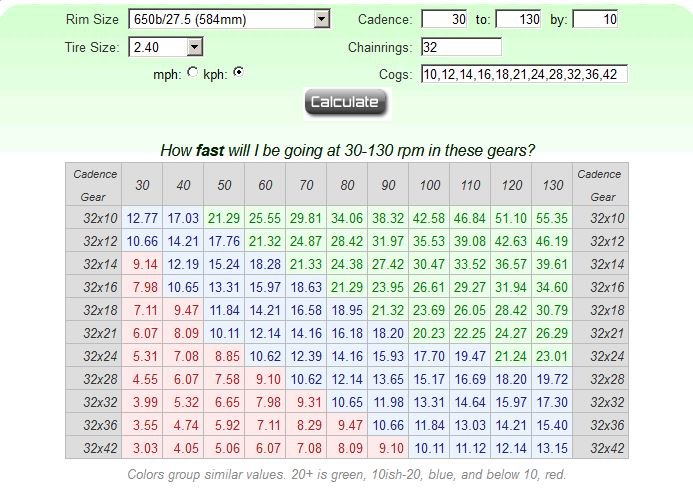Click the cell showing 13.15
693x490 pixels.
tap(552, 448)
